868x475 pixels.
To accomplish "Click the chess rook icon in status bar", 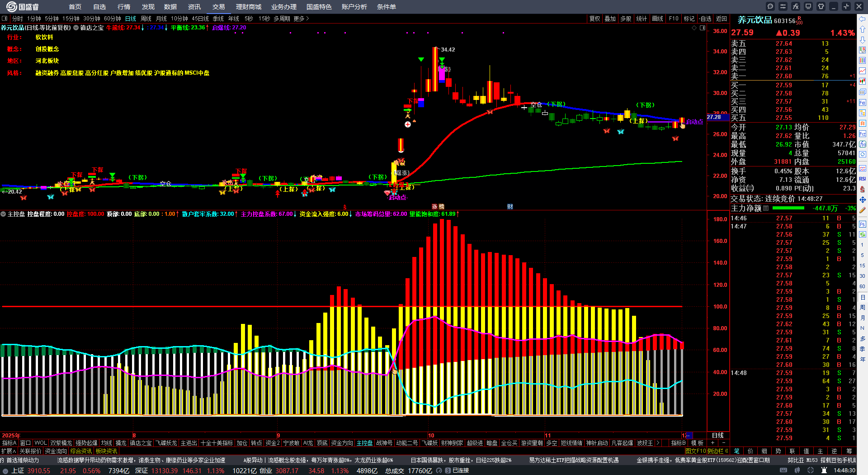I will click(x=824, y=470).
